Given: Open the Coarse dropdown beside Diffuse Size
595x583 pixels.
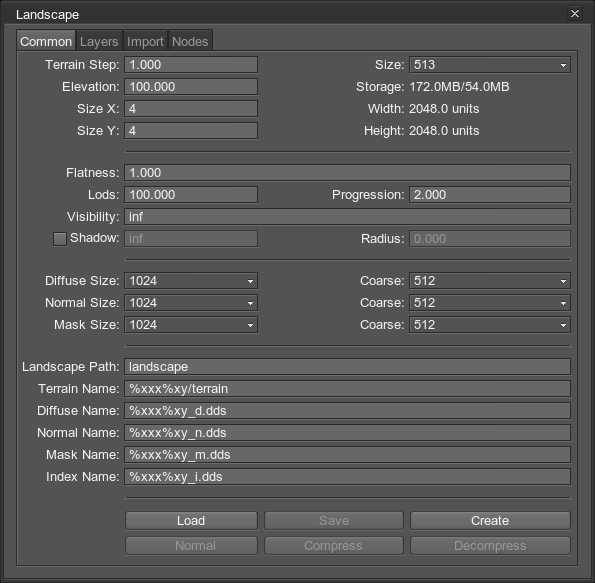Looking at the screenshot, I should pyautogui.click(x=490, y=281).
